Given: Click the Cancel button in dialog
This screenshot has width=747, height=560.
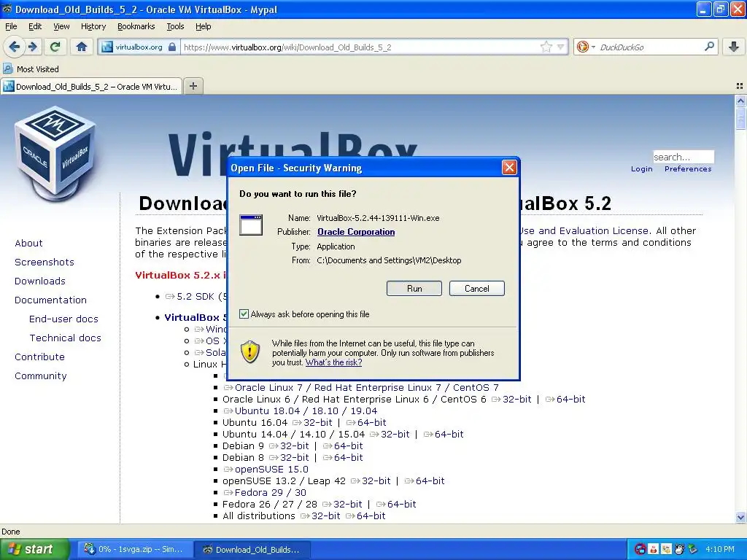Looking at the screenshot, I should tap(476, 289).
